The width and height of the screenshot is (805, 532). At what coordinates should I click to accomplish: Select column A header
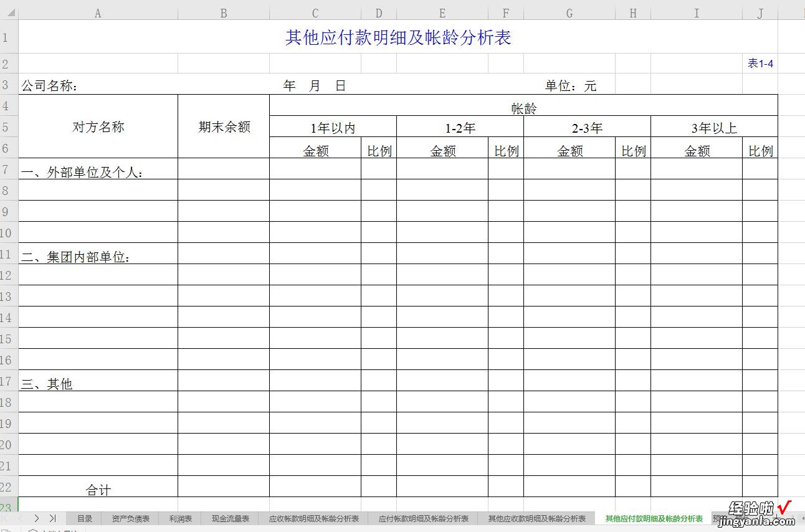pyautogui.click(x=98, y=13)
